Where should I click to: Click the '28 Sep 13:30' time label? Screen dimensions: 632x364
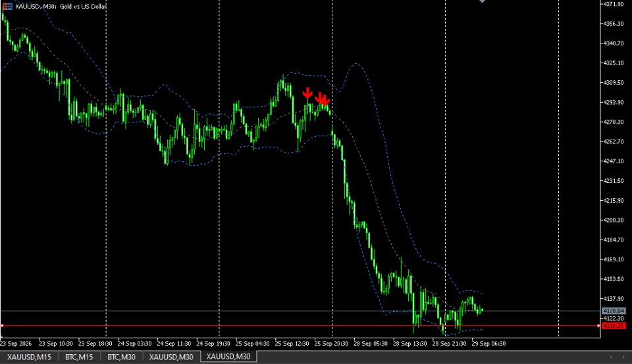[x=410, y=344]
